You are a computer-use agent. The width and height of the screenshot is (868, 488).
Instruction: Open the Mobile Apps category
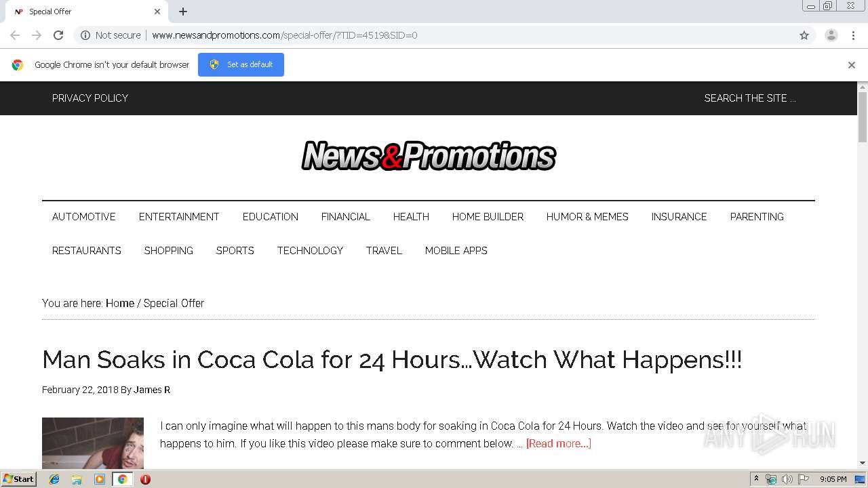[456, 251]
